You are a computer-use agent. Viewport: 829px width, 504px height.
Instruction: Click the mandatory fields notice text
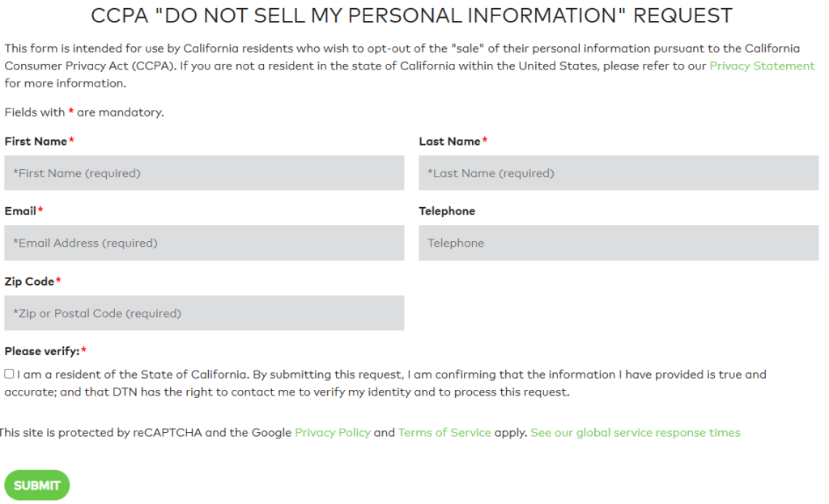[x=83, y=112]
